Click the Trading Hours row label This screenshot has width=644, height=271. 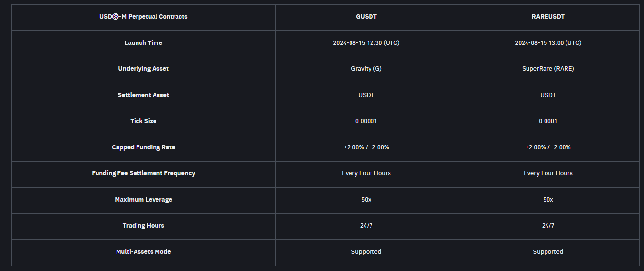click(143, 226)
